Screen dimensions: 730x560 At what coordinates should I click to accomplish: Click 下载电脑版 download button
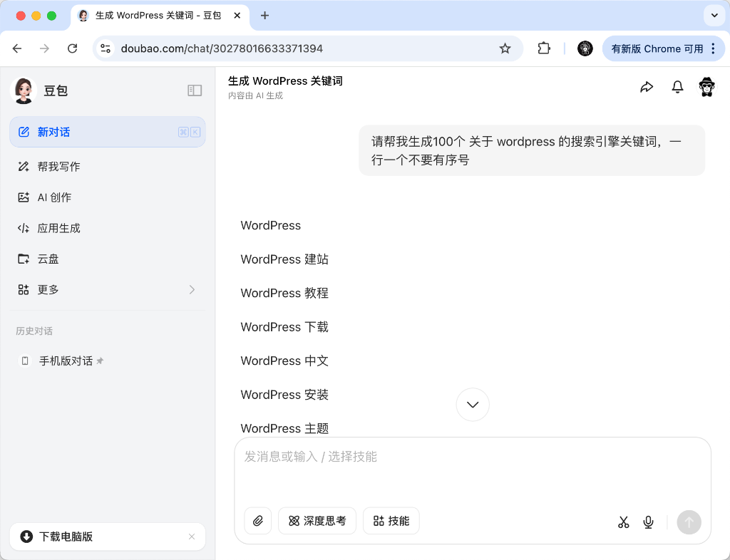66,536
